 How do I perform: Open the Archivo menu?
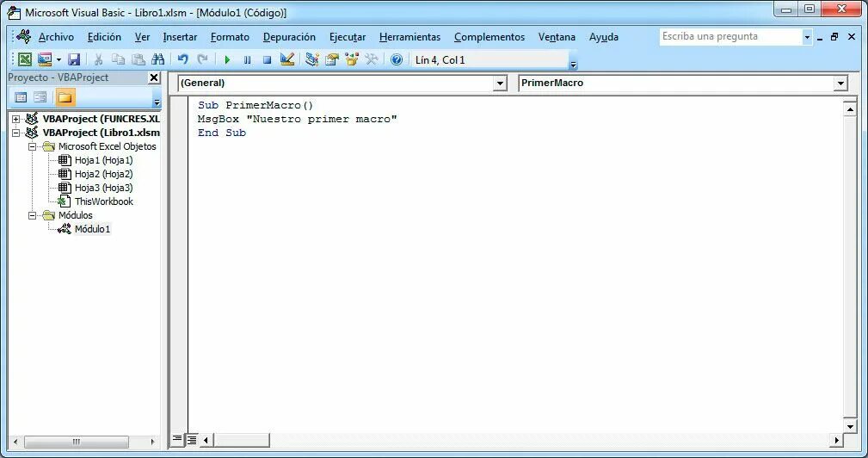(x=56, y=37)
